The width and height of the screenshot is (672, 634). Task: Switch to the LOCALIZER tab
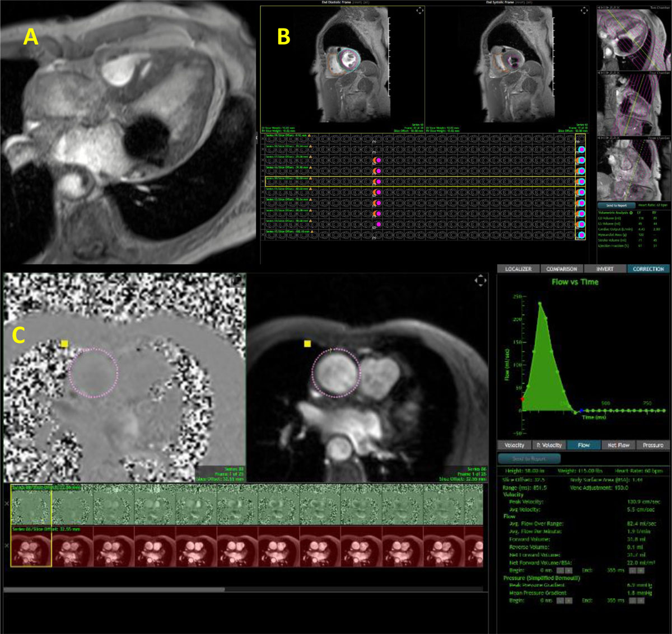pos(518,269)
